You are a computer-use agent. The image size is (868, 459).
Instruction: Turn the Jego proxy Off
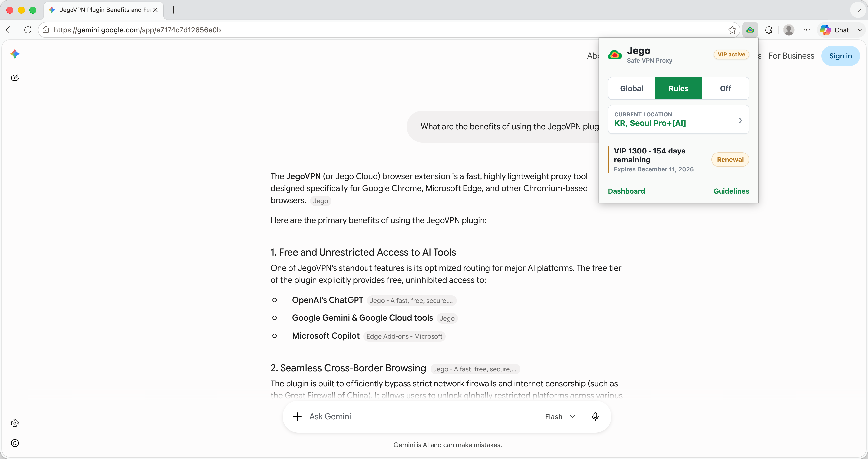coord(725,88)
